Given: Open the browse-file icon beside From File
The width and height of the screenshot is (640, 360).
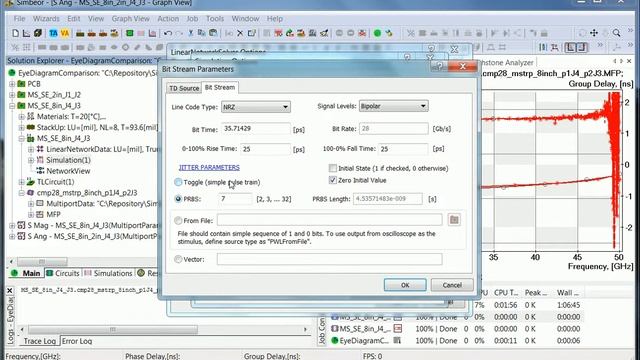Looking at the screenshot, I should click(454, 220).
